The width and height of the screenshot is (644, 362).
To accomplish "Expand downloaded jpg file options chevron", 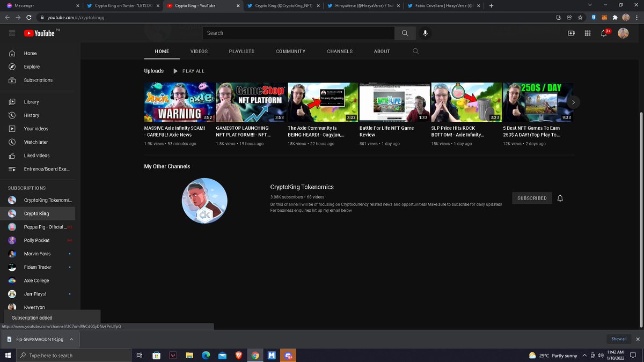I will [x=71, y=339].
